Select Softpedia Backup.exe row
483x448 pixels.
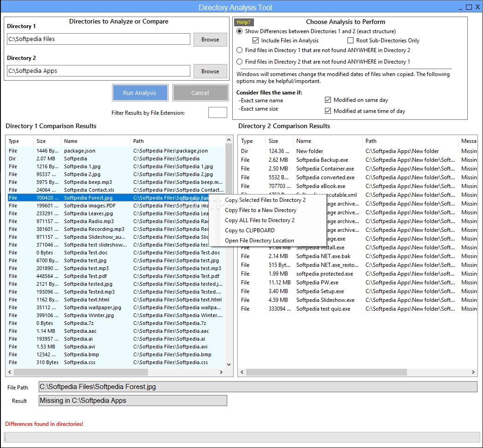[359, 160]
